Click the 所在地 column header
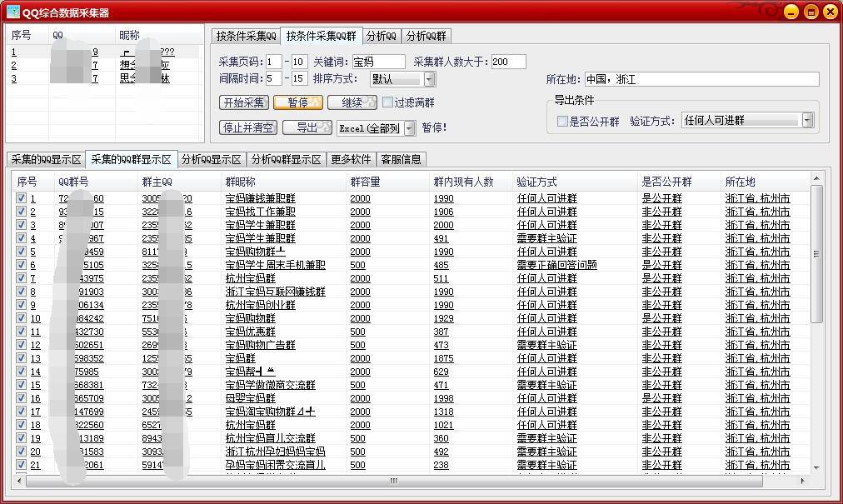 coord(765,182)
